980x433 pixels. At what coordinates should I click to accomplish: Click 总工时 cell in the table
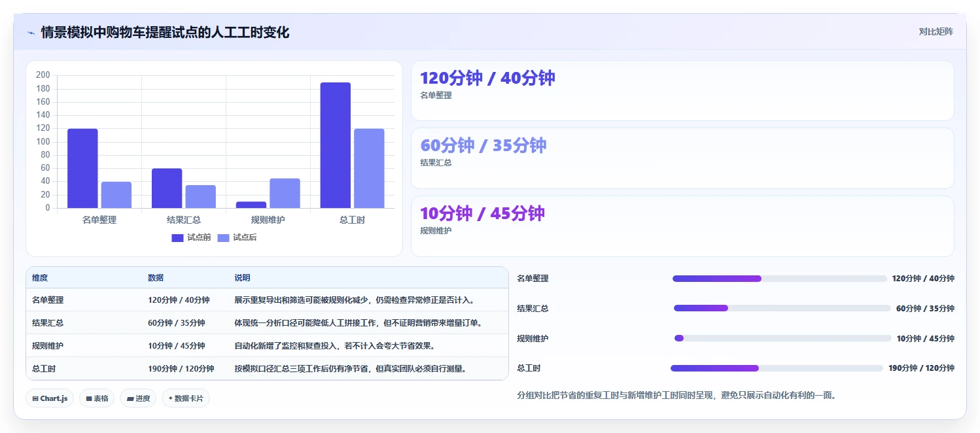pyautogui.click(x=44, y=369)
